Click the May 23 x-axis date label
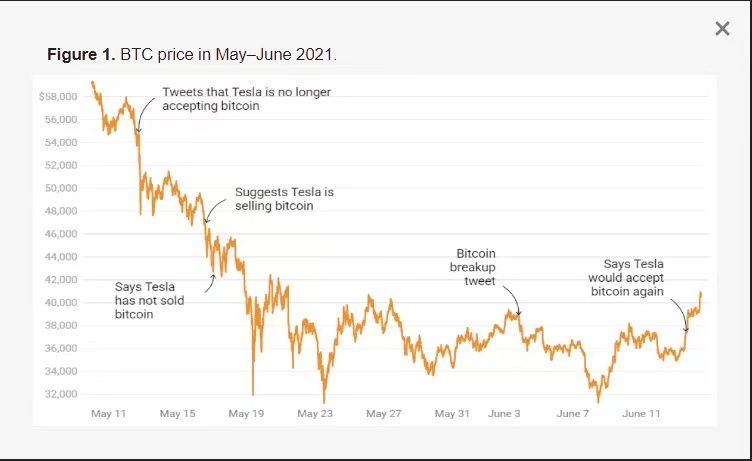The image size is (752, 461). (315, 414)
